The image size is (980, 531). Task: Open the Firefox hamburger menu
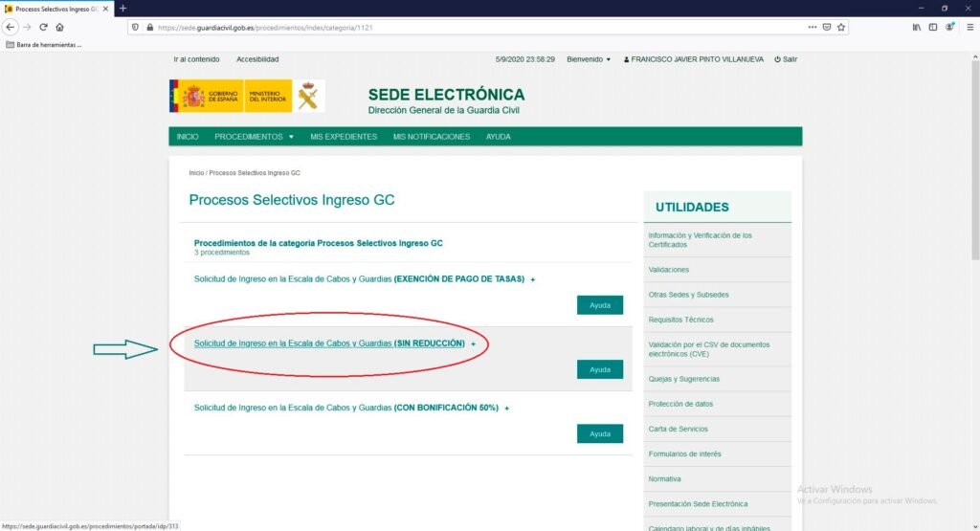click(970, 27)
